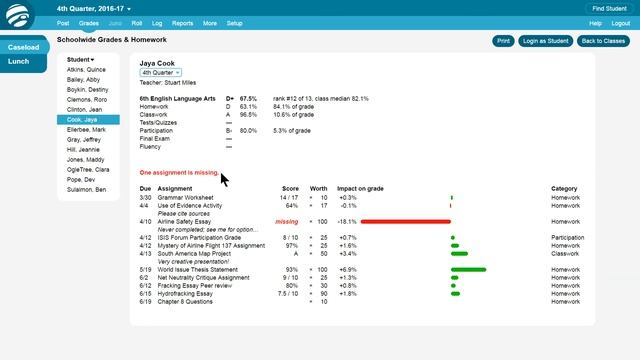640x360 pixels.
Task: Click the Print button
Action: point(503,41)
